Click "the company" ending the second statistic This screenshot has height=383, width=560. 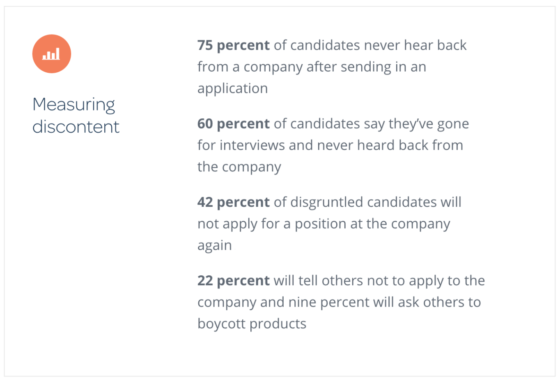click(239, 167)
